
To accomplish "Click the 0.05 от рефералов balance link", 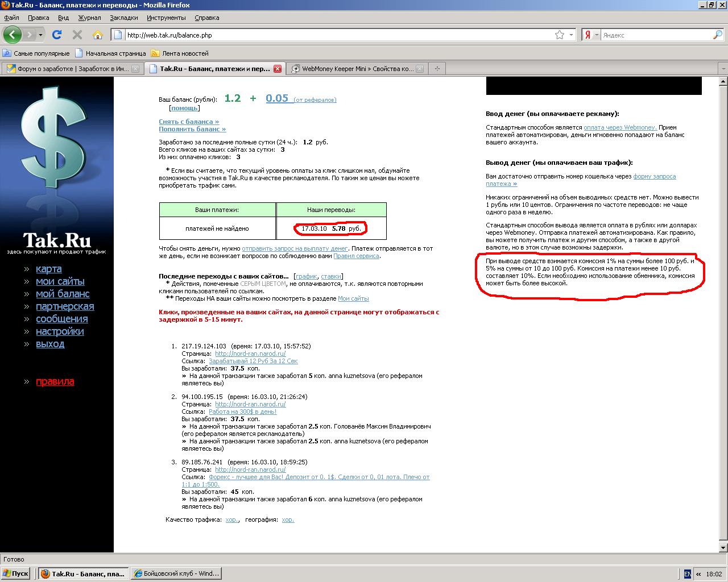I will [301, 98].
